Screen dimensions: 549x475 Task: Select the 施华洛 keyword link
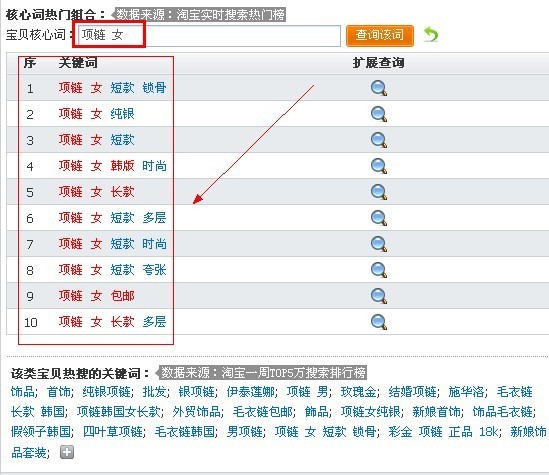(466, 392)
